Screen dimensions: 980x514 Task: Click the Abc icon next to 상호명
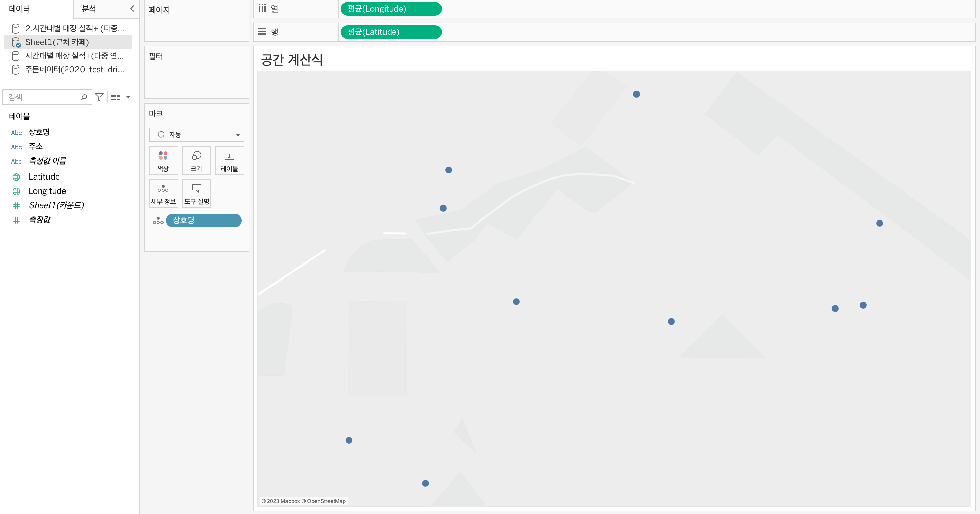(x=16, y=133)
